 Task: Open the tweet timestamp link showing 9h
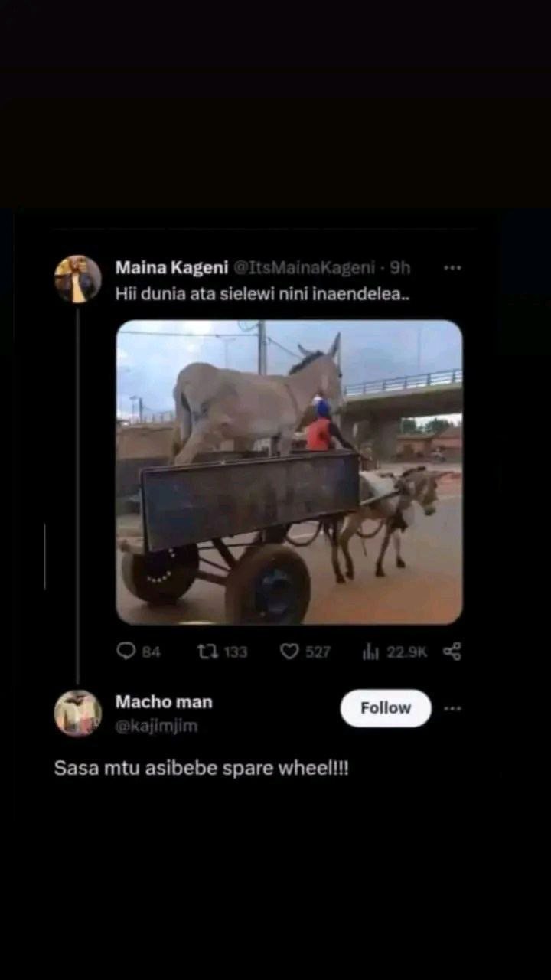click(x=403, y=267)
